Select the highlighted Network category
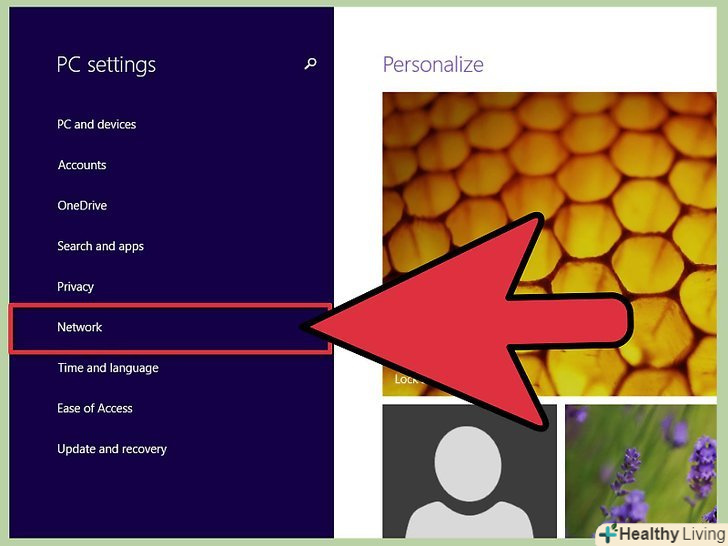728x546 pixels. [170, 328]
